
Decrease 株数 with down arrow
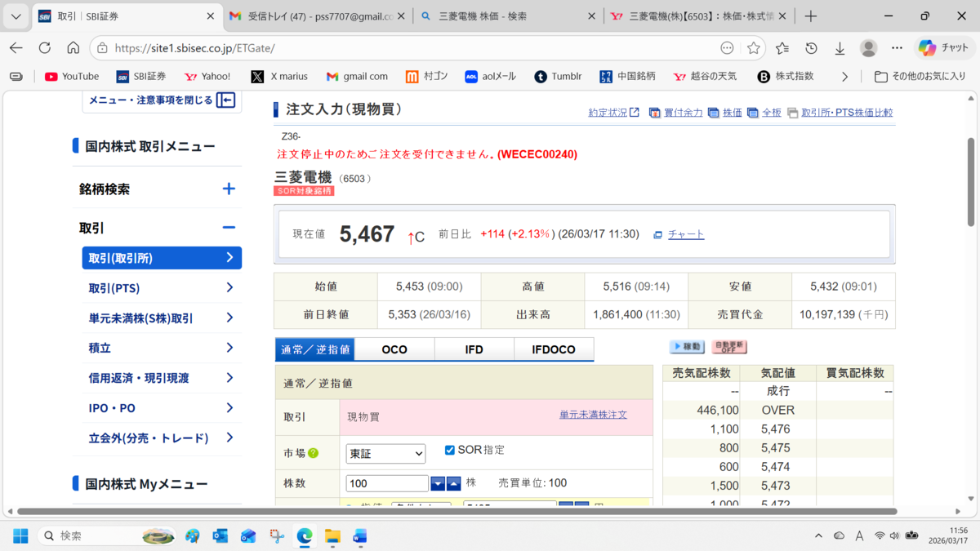tap(438, 484)
